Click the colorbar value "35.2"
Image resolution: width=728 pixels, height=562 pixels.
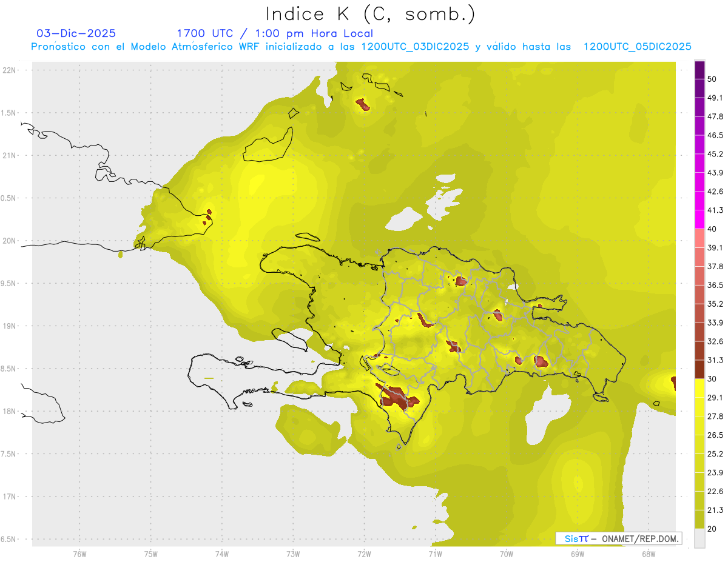[715, 304]
